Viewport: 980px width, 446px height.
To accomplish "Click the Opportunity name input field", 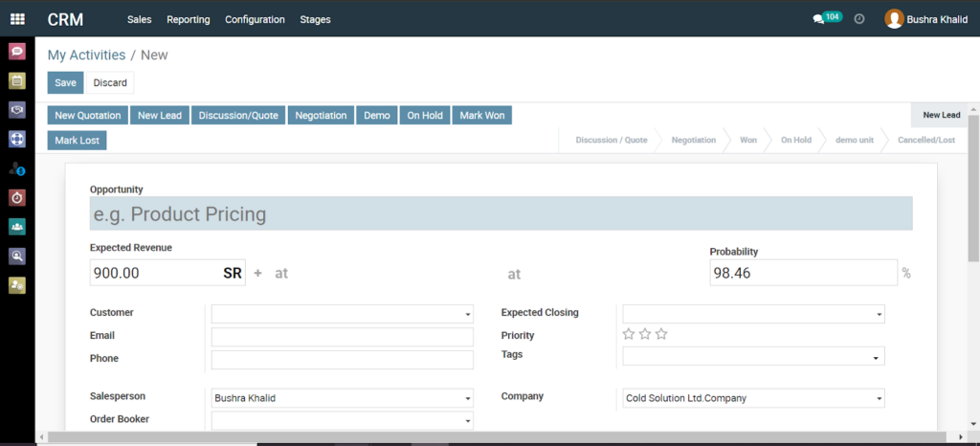I will coord(501,213).
